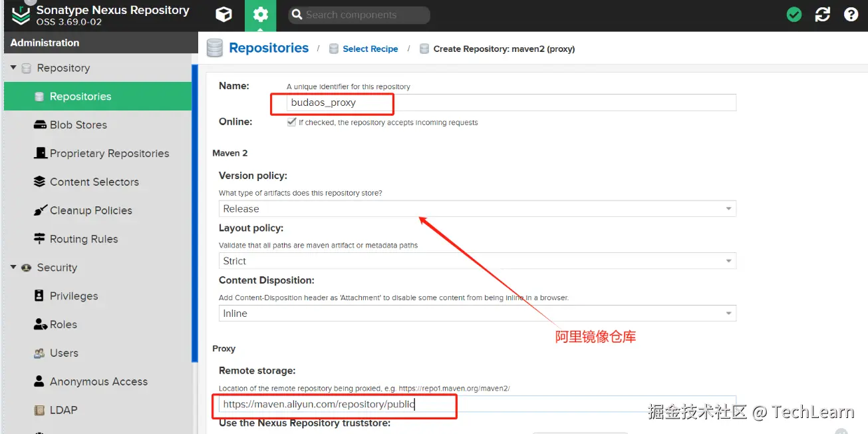Go back to Select Recipe breadcrumb

tap(370, 49)
